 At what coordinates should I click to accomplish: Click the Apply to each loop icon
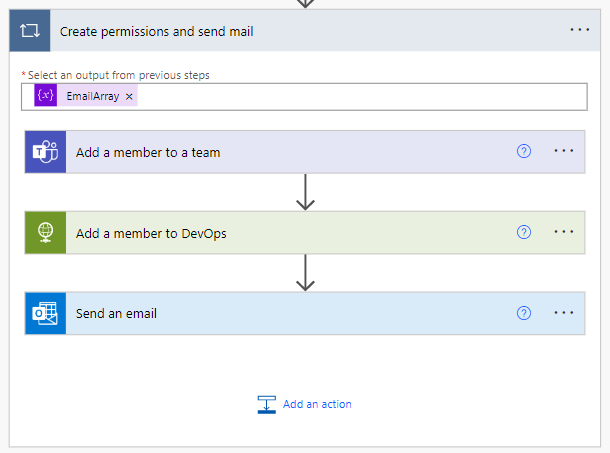click(x=30, y=31)
